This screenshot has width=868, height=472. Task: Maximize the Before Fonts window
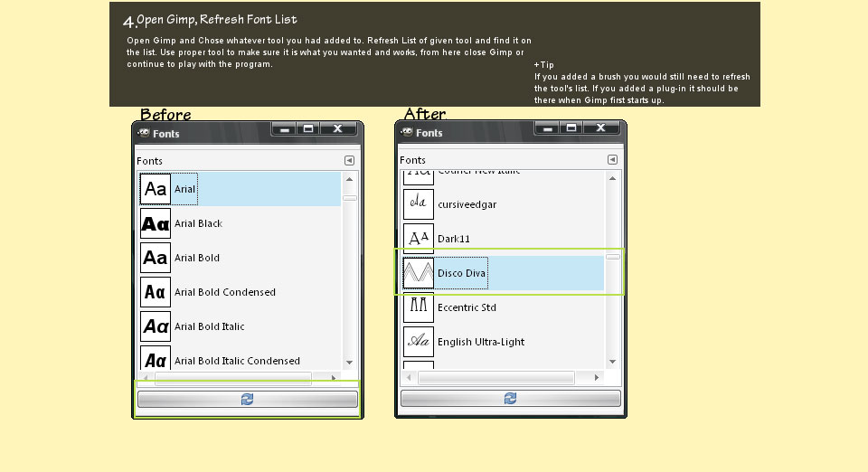coord(308,129)
